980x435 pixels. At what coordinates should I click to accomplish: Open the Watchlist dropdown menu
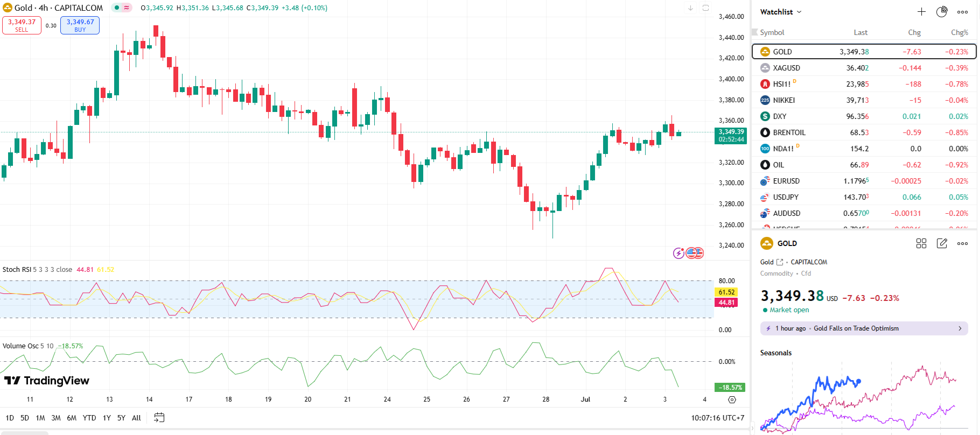coord(781,12)
